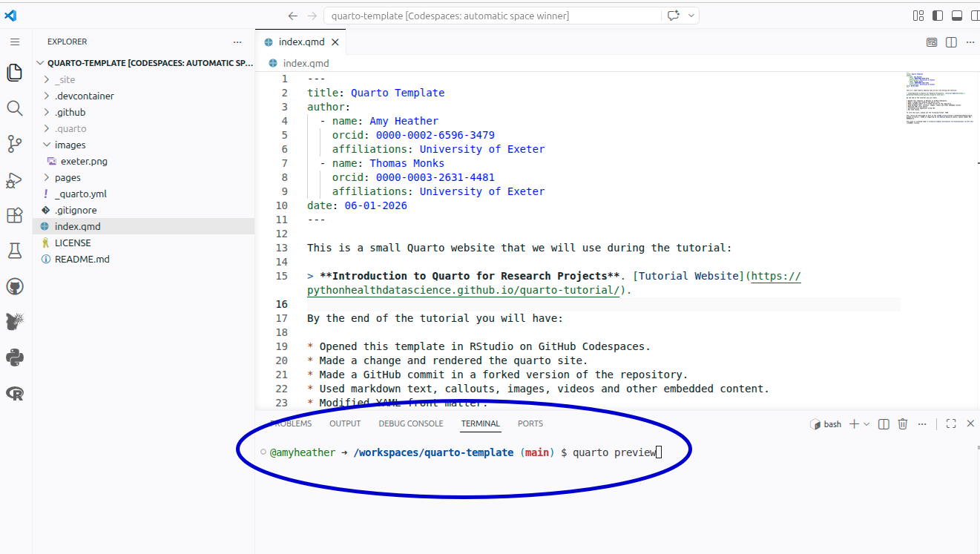Image resolution: width=980 pixels, height=554 pixels.
Task: Click index.qmd in the breadcrumb
Action: [306, 64]
